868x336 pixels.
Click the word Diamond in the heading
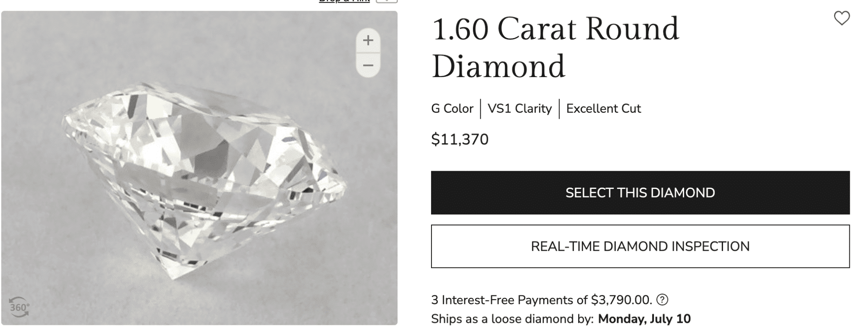[x=498, y=67]
